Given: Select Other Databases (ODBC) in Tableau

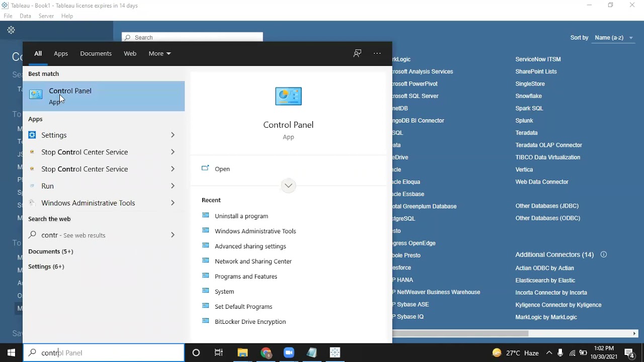Looking at the screenshot, I should [x=547, y=218].
